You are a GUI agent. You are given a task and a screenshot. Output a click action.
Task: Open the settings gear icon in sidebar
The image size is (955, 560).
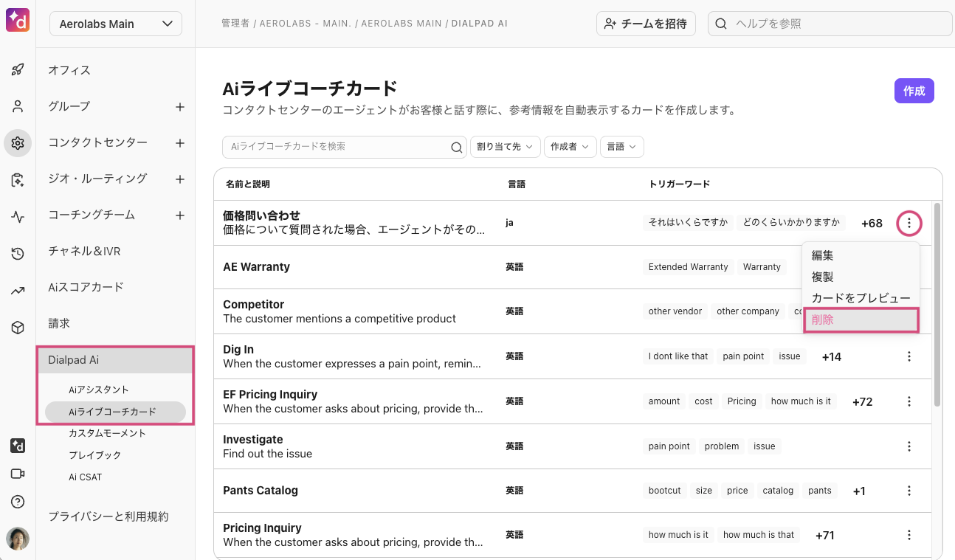(x=18, y=143)
